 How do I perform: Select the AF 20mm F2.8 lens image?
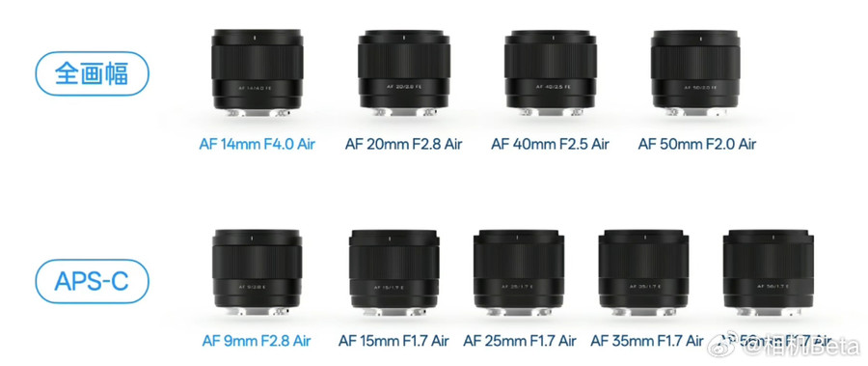click(x=404, y=73)
